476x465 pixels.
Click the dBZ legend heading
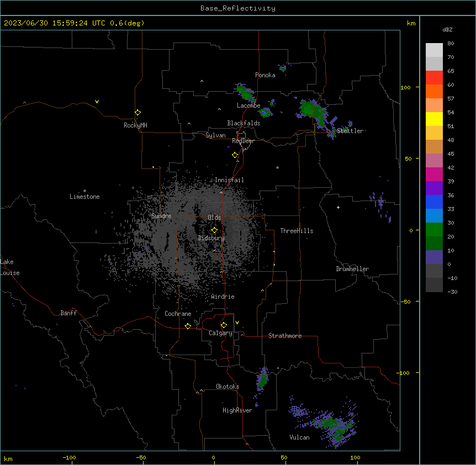click(447, 29)
